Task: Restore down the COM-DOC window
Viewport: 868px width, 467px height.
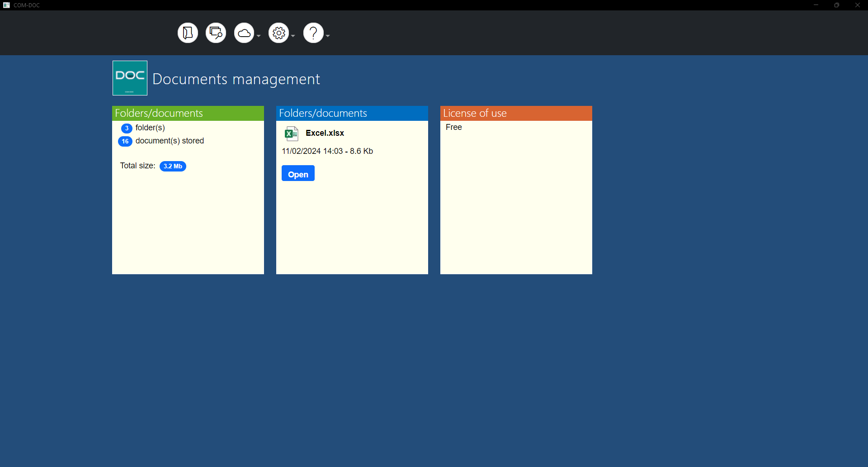Action: click(x=837, y=5)
